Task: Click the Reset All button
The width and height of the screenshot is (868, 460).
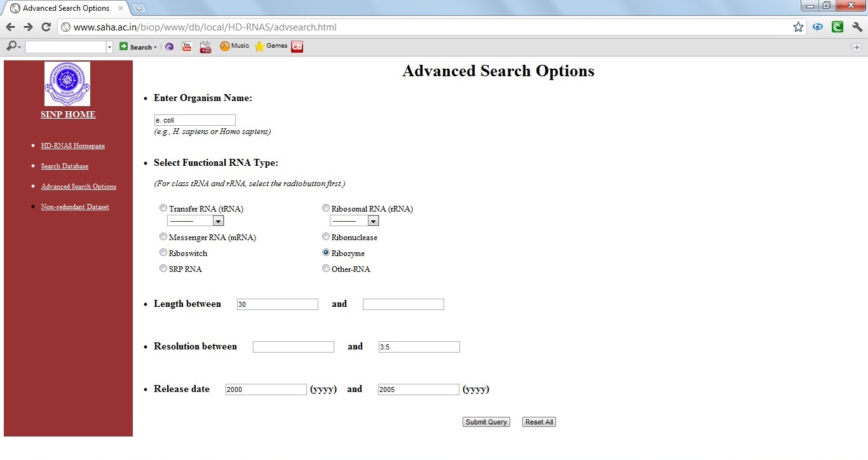Action: [x=539, y=422]
